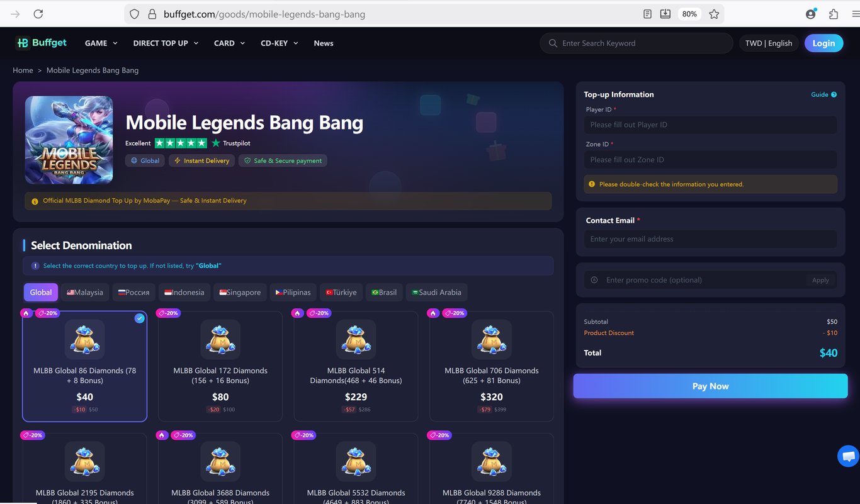
Task: Click the Global tag under the game title
Action: tap(145, 160)
